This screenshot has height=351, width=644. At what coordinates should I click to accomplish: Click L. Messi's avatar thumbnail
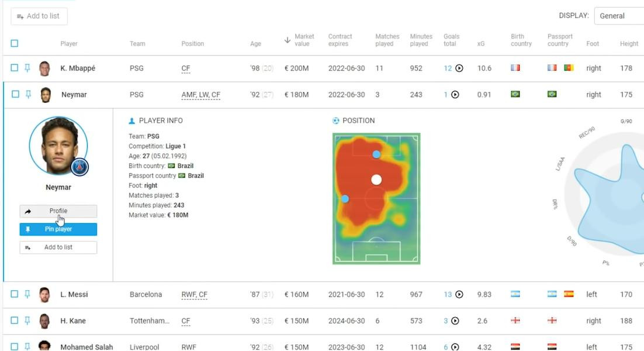coord(44,294)
